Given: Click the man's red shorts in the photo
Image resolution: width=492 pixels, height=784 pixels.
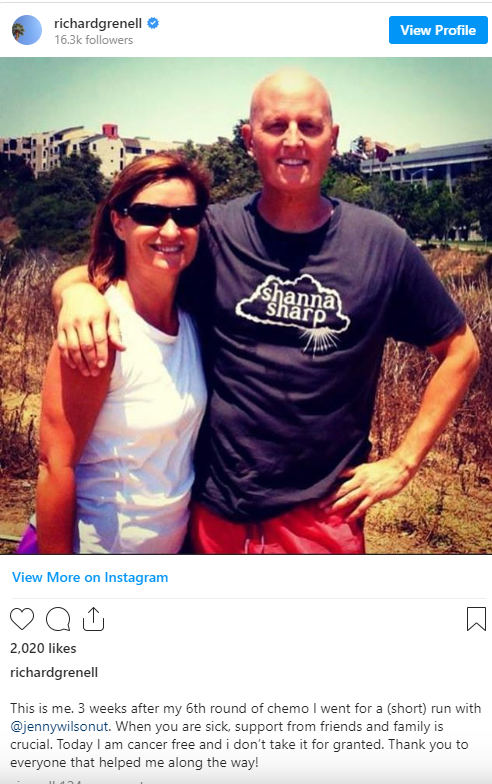Looking at the screenshot, I should [278, 530].
